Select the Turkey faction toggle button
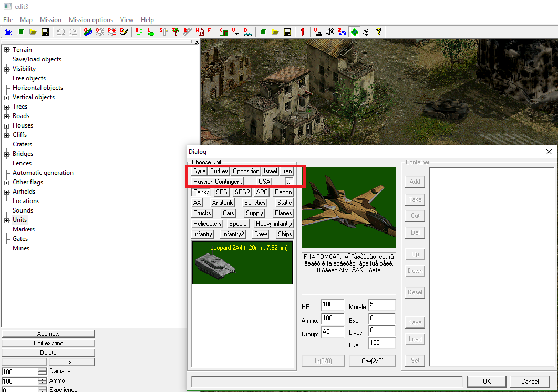This screenshot has width=558, height=392. (219, 171)
